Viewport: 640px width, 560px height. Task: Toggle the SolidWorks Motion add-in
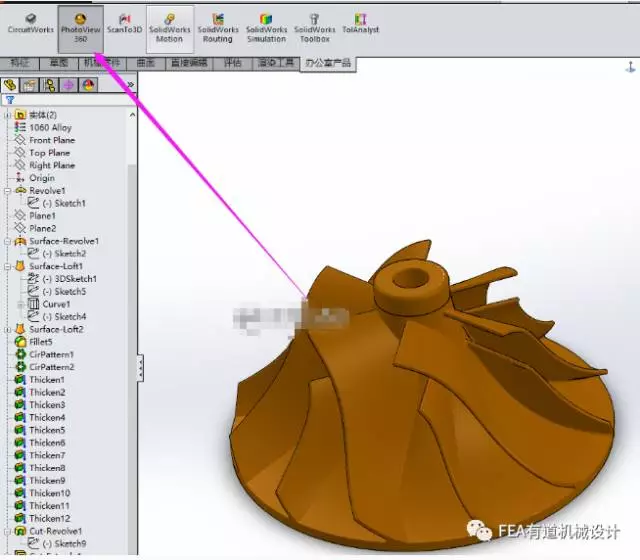coord(169,29)
